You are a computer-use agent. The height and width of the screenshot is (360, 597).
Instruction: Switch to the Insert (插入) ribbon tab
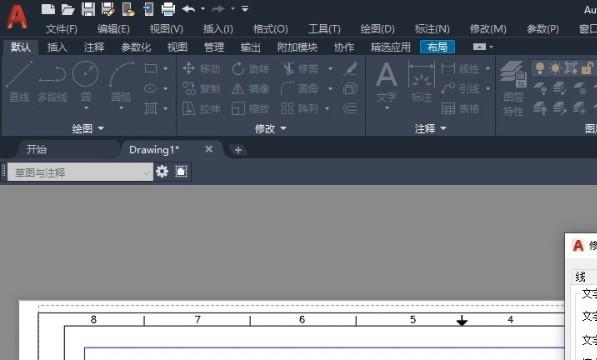coord(57,47)
